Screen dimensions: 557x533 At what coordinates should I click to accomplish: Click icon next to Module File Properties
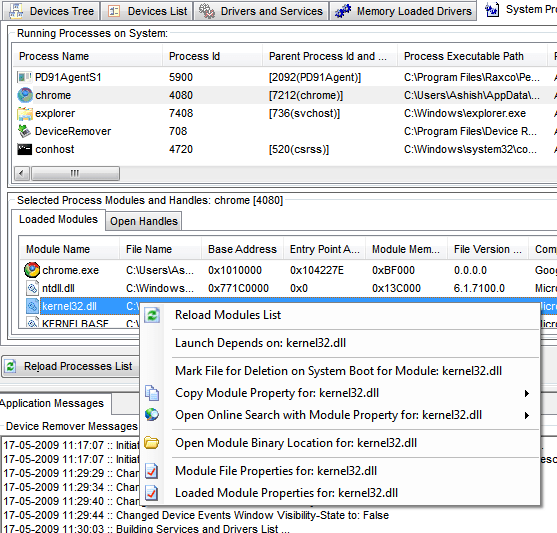click(152, 471)
